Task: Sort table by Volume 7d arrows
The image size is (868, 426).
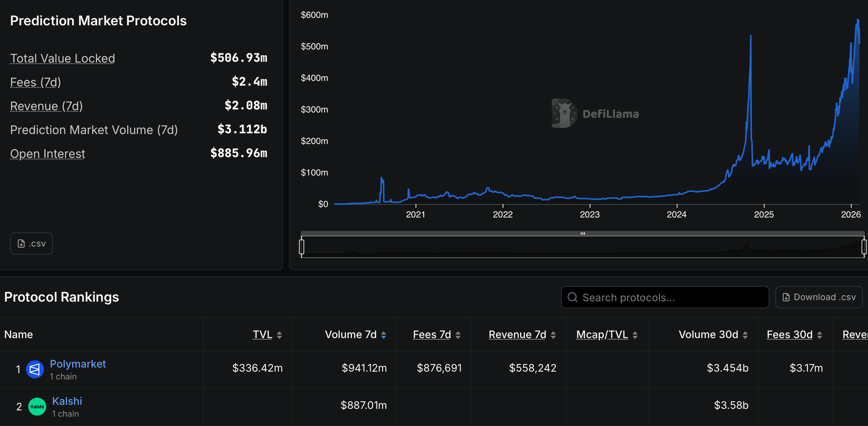Action: pos(384,335)
